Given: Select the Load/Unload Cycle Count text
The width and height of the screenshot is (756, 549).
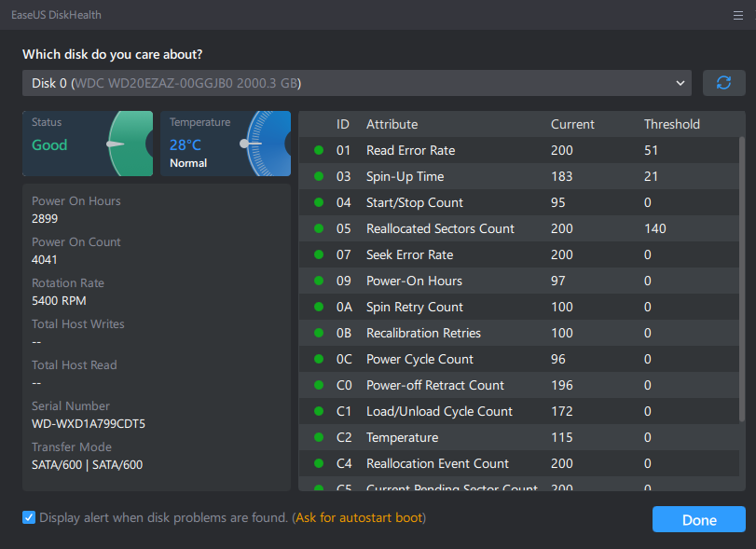Looking at the screenshot, I should [439, 411].
